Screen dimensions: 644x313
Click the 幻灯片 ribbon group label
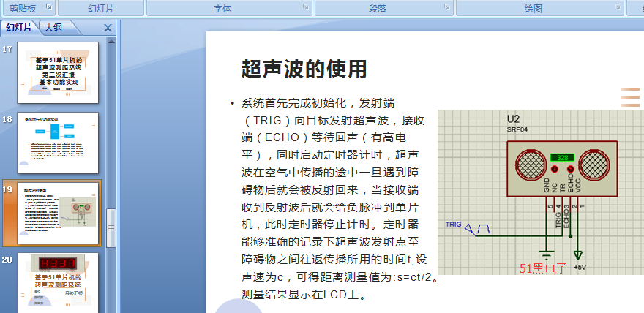click(101, 9)
